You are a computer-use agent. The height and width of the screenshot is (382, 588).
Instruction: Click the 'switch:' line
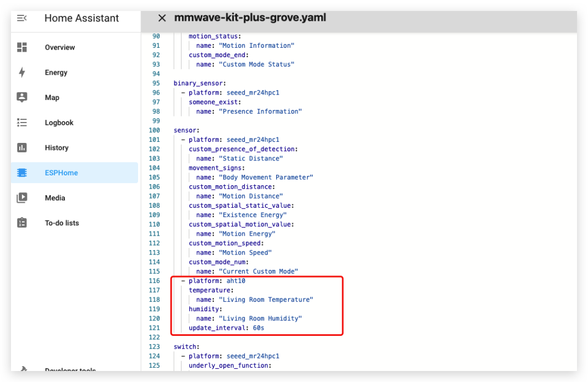[186, 347]
